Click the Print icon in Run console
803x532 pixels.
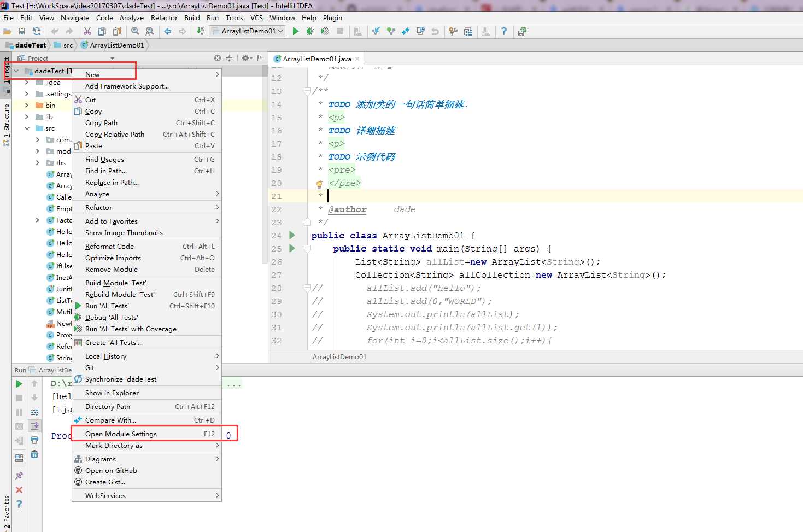pyautogui.click(x=34, y=440)
